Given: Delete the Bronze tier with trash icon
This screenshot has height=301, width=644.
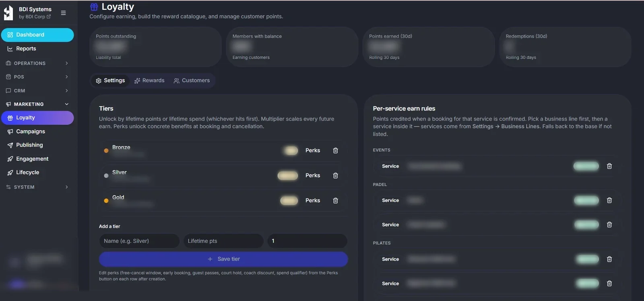Looking at the screenshot, I should click(335, 151).
